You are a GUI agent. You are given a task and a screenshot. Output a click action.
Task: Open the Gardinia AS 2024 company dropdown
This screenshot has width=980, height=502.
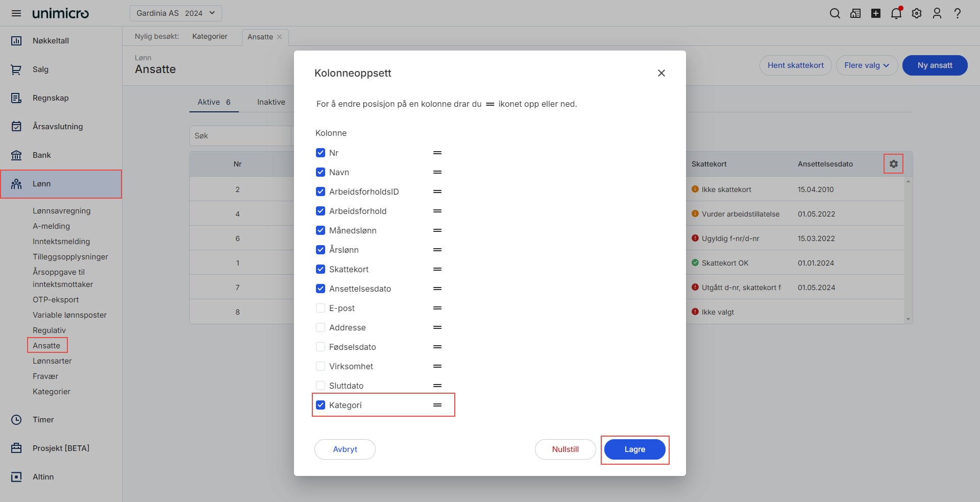[176, 13]
